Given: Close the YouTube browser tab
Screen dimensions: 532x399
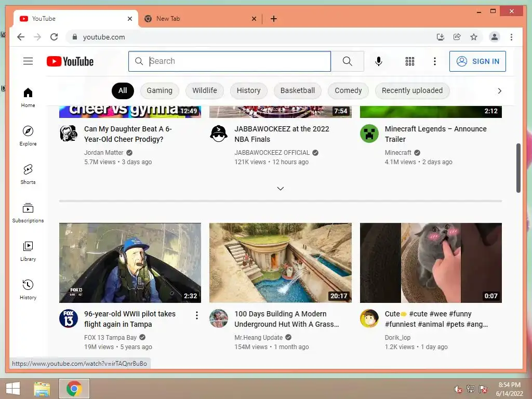Looking at the screenshot, I should [130, 19].
